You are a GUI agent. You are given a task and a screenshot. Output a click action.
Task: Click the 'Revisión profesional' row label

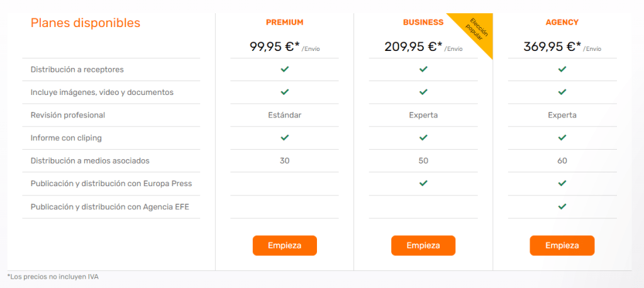[68, 115]
